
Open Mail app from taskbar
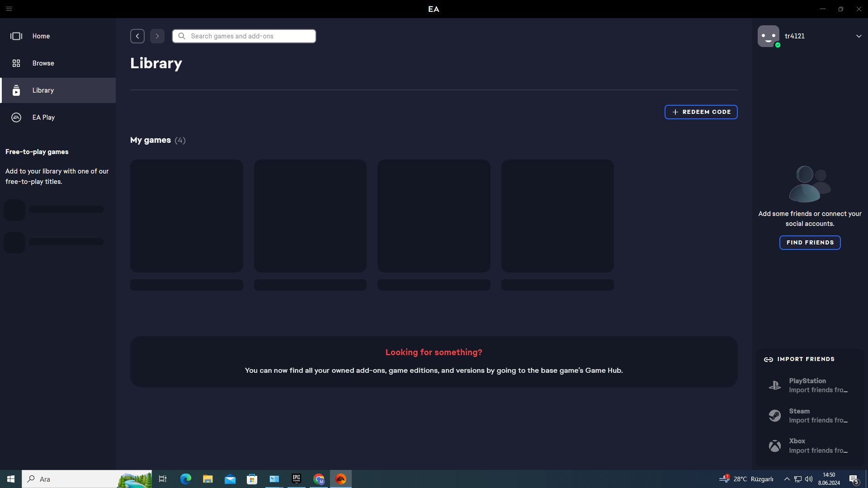point(230,479)
